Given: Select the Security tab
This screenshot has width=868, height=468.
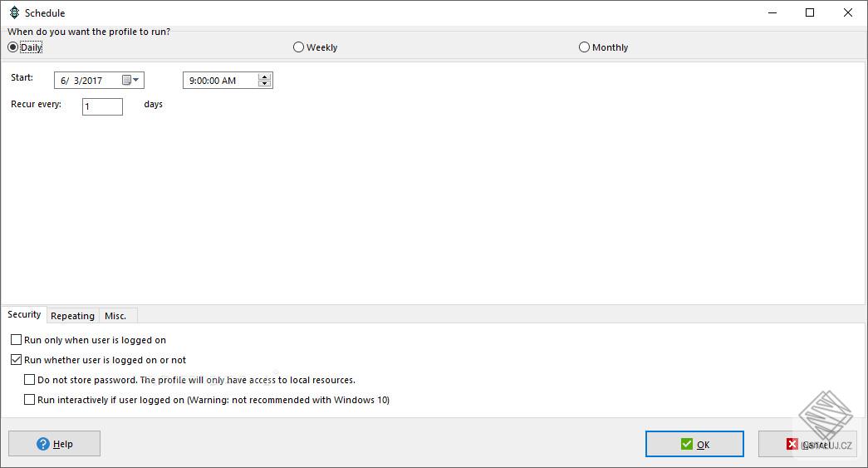Looking at the screenshot, I should [x=24, y=314].
